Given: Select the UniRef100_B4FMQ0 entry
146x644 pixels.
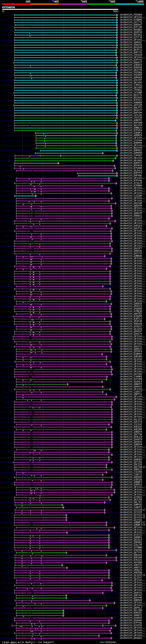Looking at the screenshot, I should click(131, 175).
